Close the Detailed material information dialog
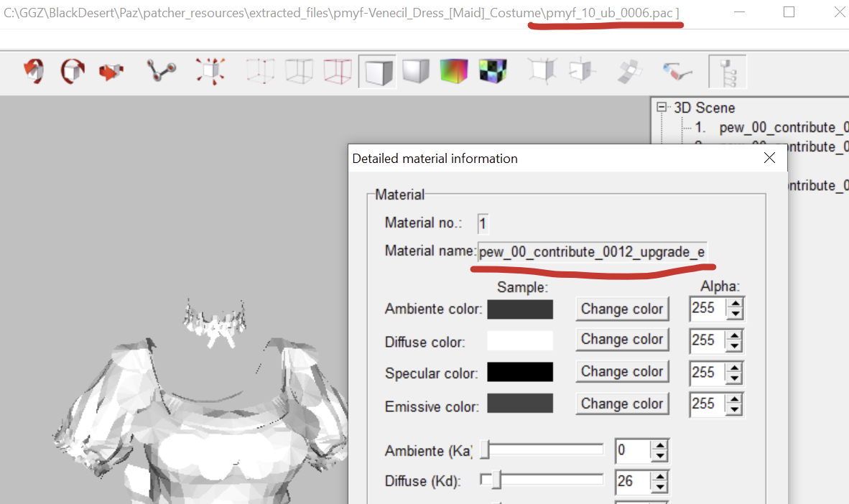The image size is (849, 504). tap(769, 158)
